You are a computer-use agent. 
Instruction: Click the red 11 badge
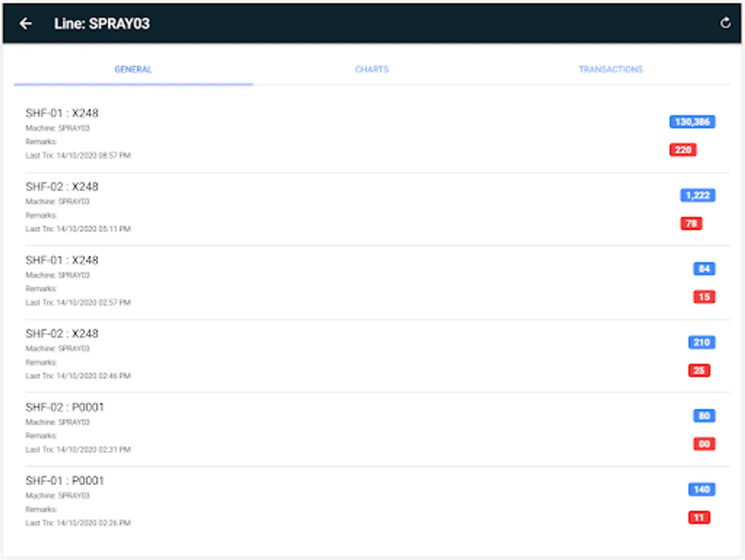(699, 517)
